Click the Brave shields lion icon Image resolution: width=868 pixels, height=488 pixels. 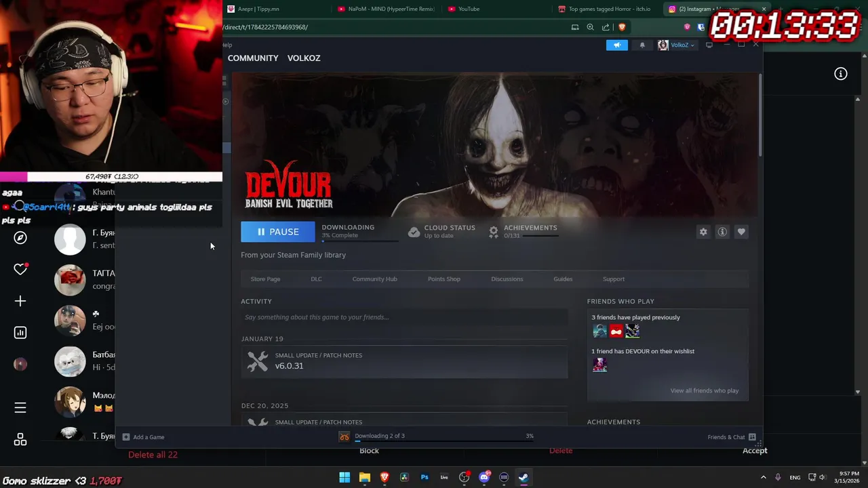click(x=622, y=27)
